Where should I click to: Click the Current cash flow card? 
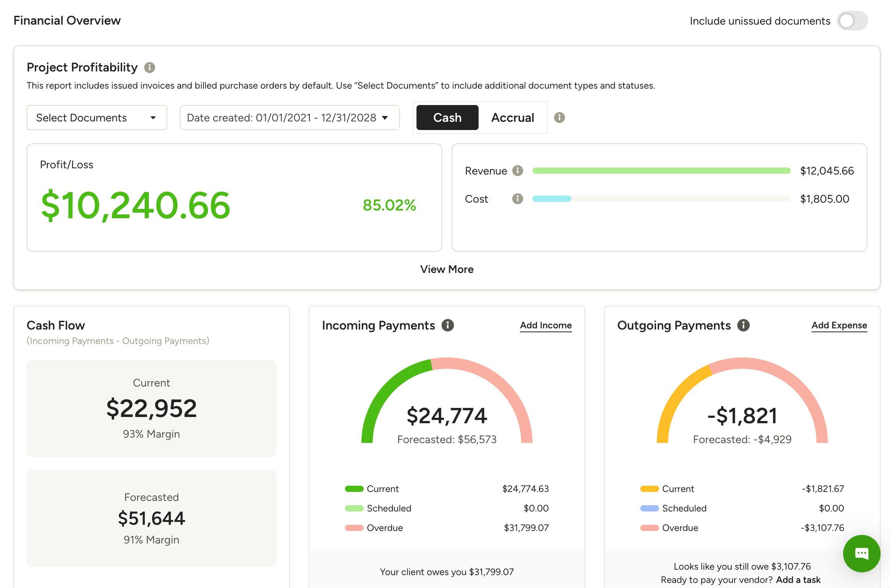152,408
